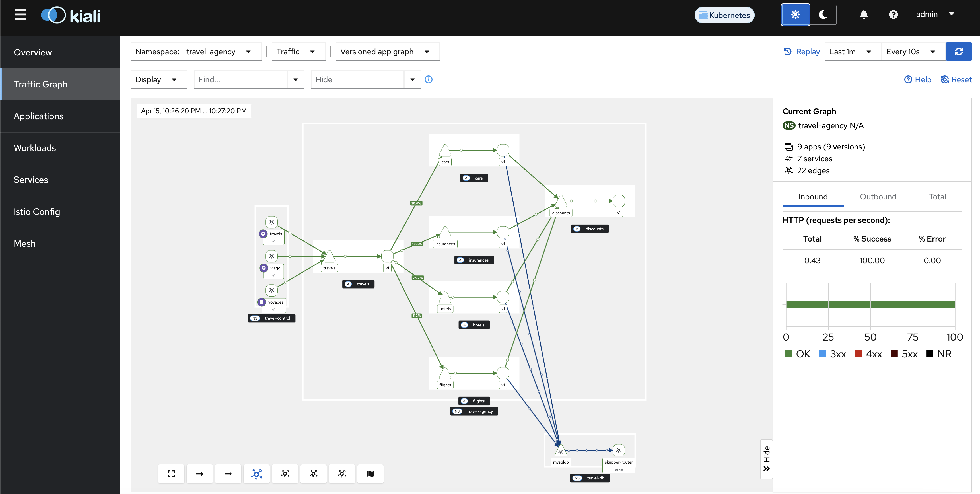Open the Traffic dropdown
This screenshot has width=980, height=494.
point(298,52)
